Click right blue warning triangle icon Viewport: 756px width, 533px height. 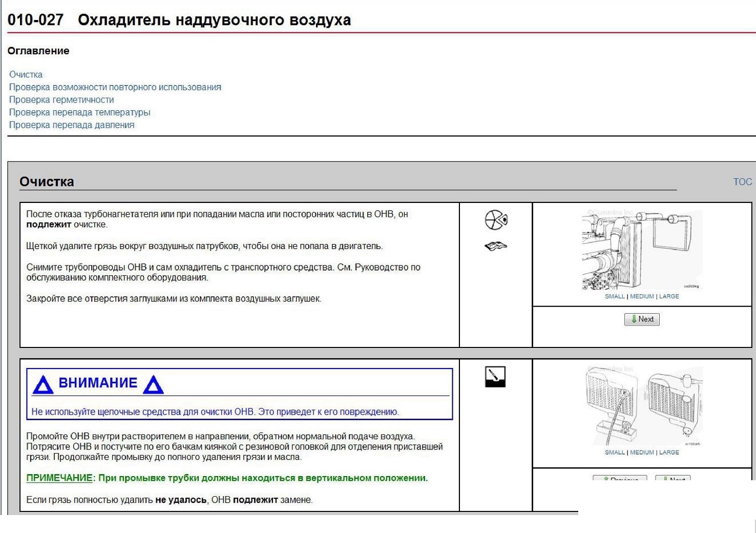[153, 384]
